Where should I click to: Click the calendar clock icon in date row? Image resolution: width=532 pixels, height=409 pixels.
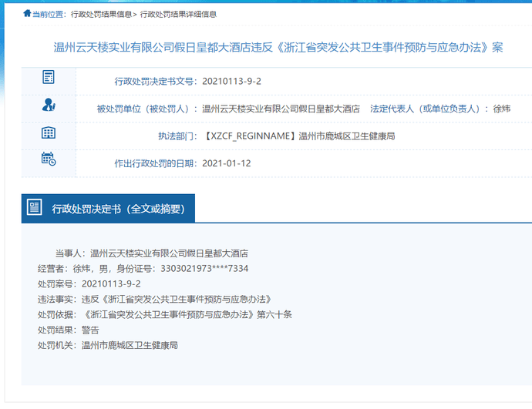tap(49, 159)
